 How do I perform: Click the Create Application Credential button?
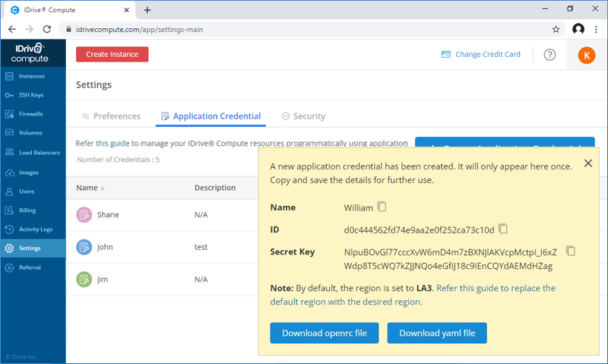click(x=505, y=142)
